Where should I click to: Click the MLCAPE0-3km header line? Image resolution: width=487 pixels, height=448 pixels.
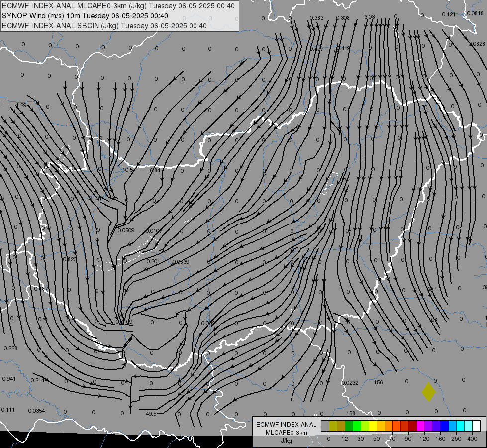[118, 6]
